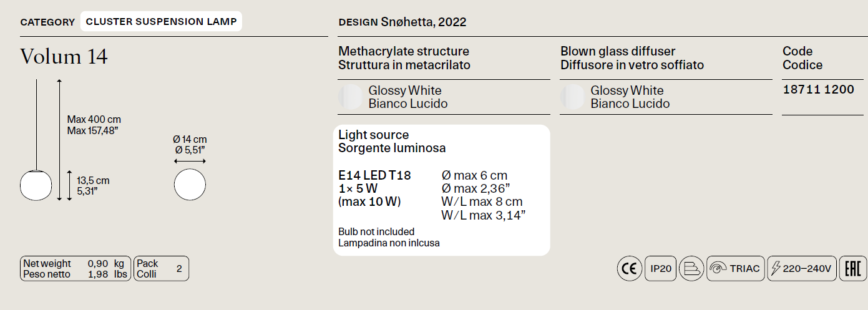Image resolution: width=868 pixels, height=310 pixels.
Task: Click the Volum 14 product title
Action: [64, 57]
